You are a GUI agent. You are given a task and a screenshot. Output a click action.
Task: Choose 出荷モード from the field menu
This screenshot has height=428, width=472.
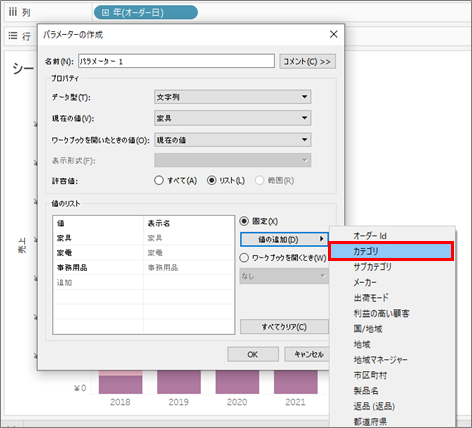(x=392, y=298)
